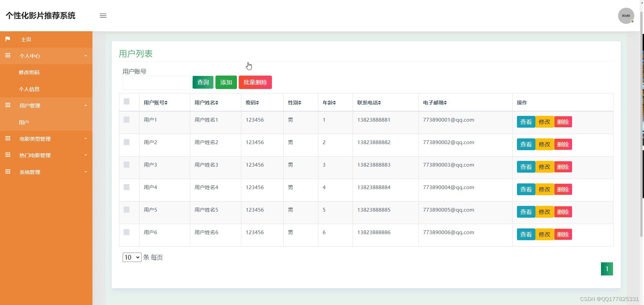Edit 用户3 with 修改 button

pos(545,167)
